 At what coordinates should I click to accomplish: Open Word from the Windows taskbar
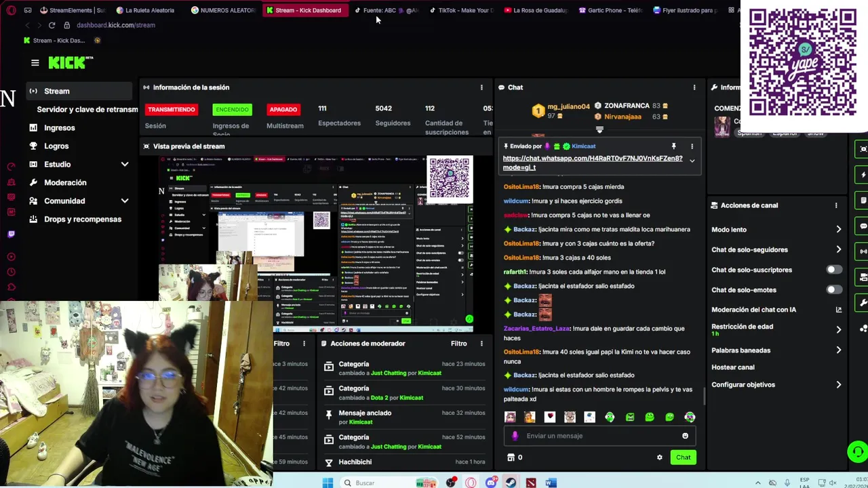[x=551, y=483]
